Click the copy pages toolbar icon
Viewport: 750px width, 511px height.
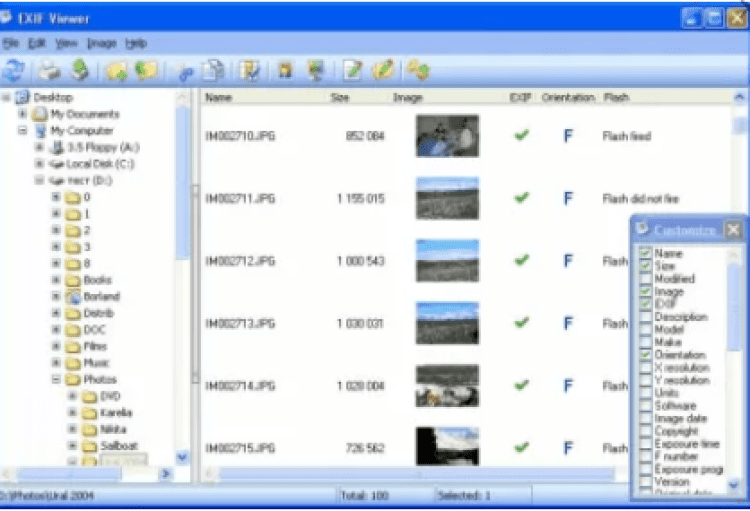(x=213, y=70)
